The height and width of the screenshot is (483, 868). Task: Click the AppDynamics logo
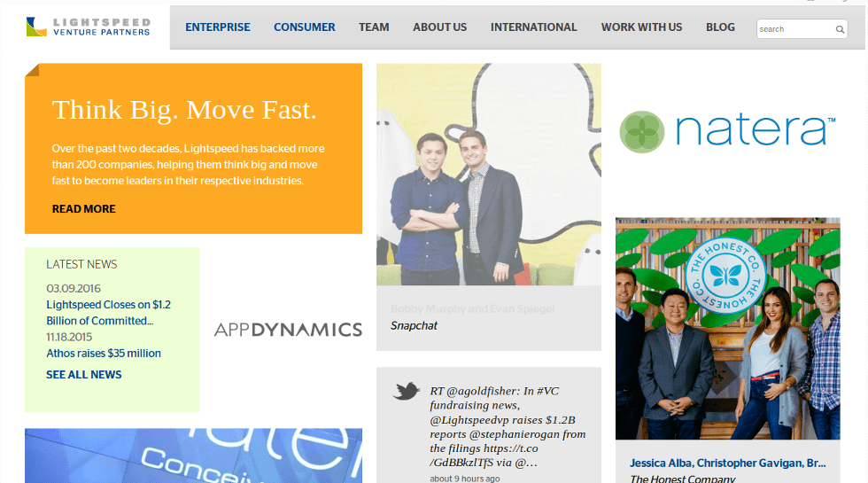click(x=288, y=330)
